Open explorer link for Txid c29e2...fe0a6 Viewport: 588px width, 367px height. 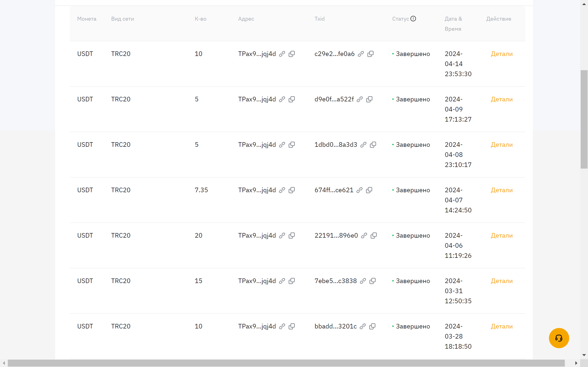[361, 54]
